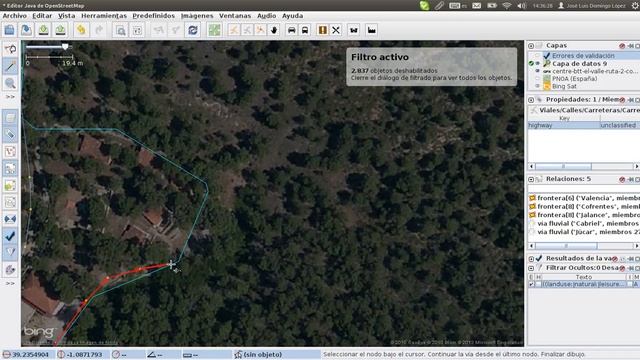640x360 pixels.
Task: Click the system volume icon
Action: click(x=521, y=6)
